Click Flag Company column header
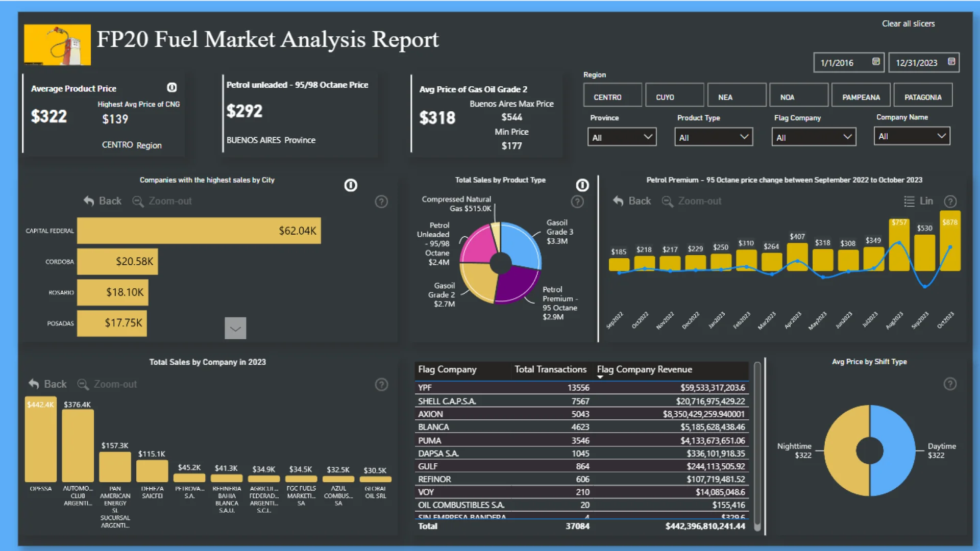This screenshot has height=551, width=980. click(447, 369)
